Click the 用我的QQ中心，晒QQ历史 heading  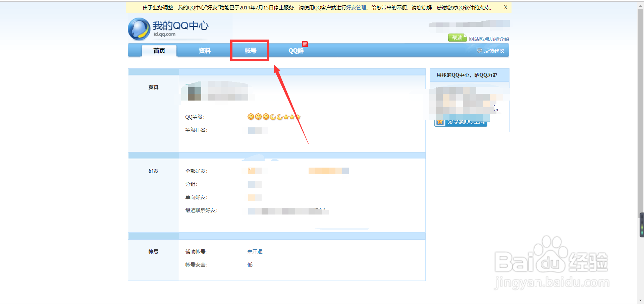(467, 75)
